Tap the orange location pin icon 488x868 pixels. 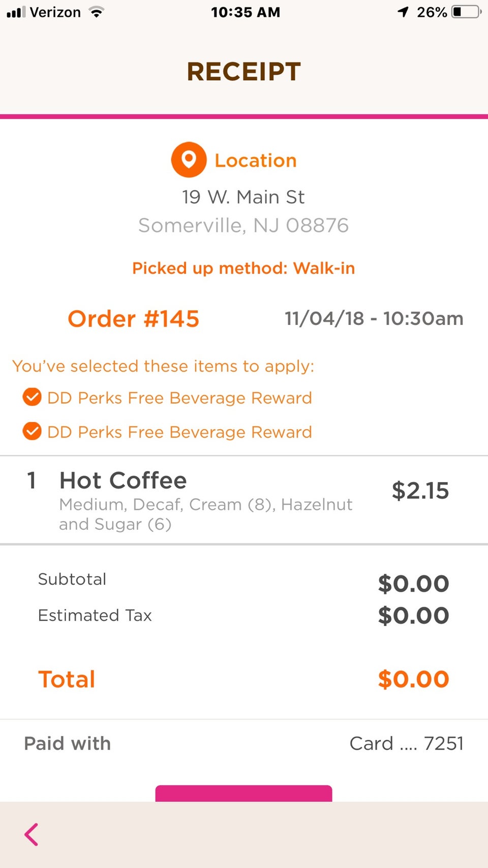tap(189, 160)
